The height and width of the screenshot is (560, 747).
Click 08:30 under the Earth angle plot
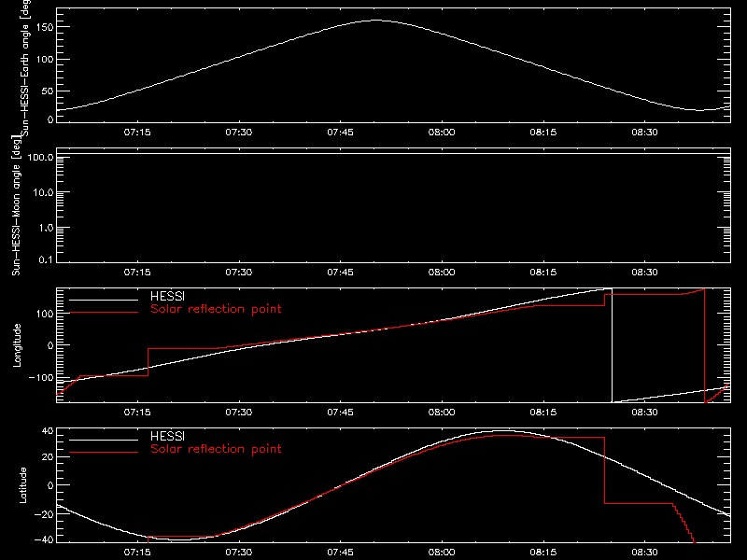point(644,133)
